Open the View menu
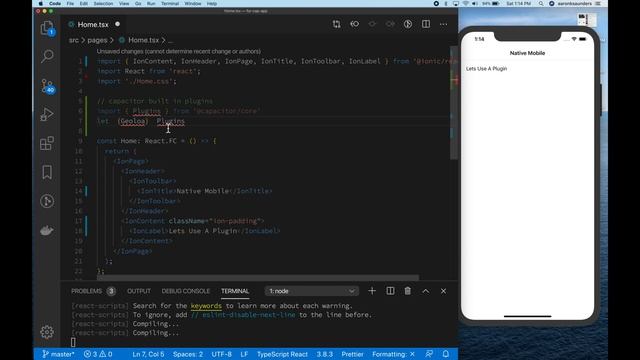 (124, 4)
